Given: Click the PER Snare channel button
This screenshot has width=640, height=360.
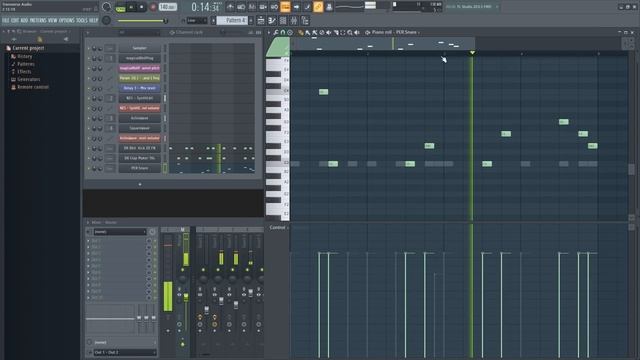Looking at the screenshot, I should coord(139,168).
